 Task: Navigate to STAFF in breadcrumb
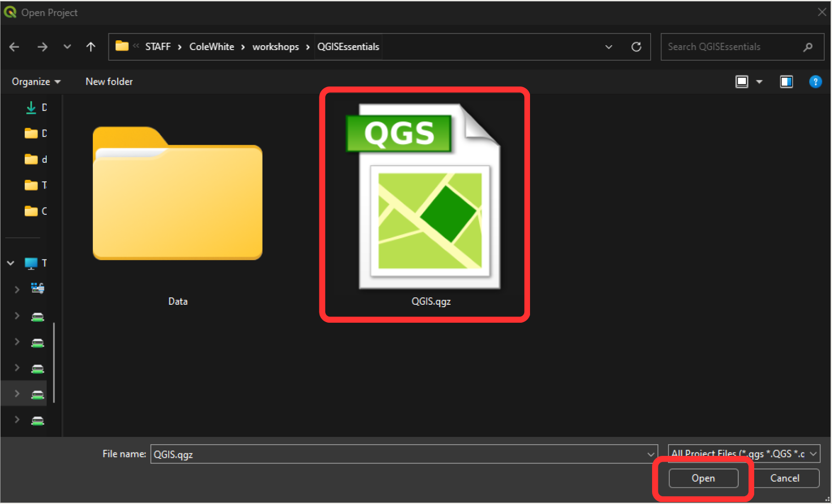(x=158, y=47)
